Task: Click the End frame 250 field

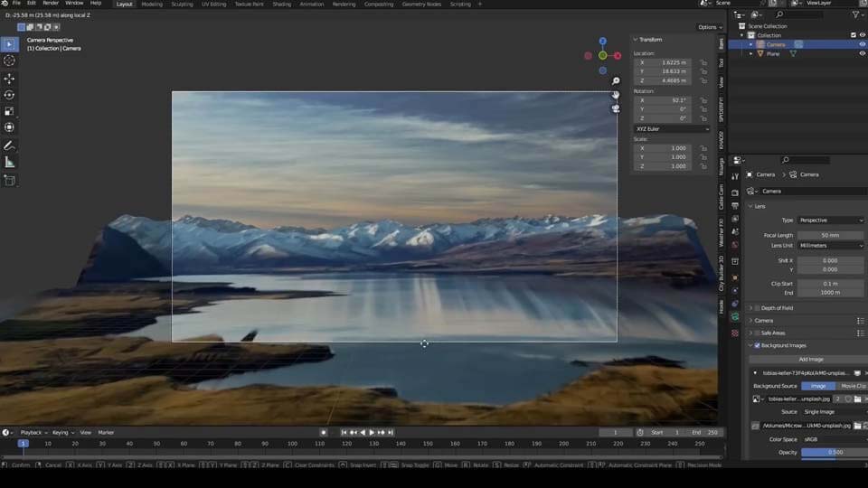Action: [x=705, y=433]
